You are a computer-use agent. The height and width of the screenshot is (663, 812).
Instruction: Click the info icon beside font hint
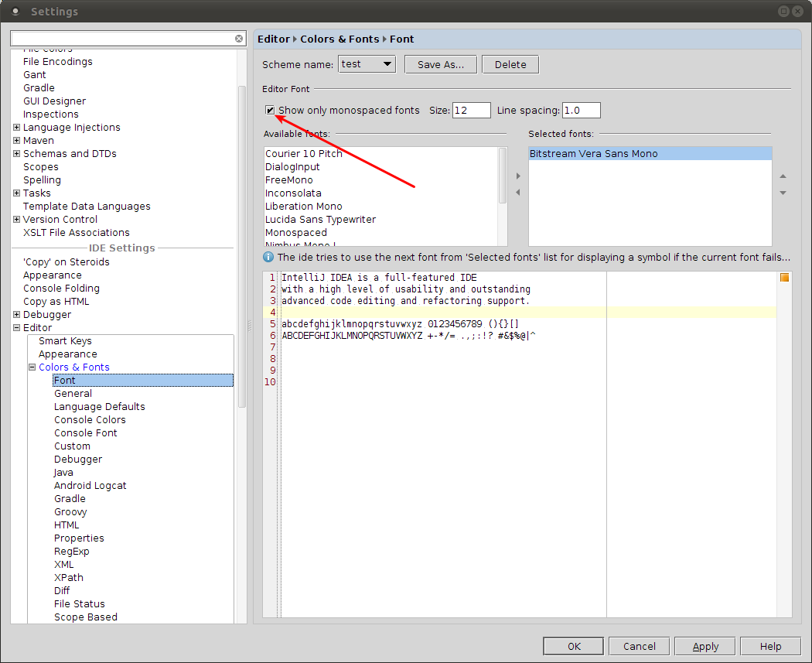point(268,257)
